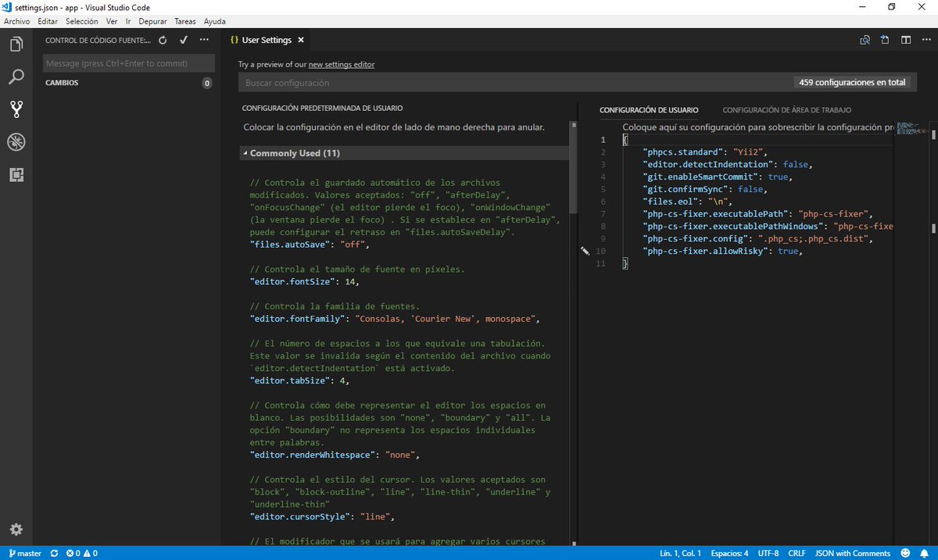The width and height of the screenshot is (938, 560).
Task: Split the editor with the split icon
Action: [x=906, y=40]
